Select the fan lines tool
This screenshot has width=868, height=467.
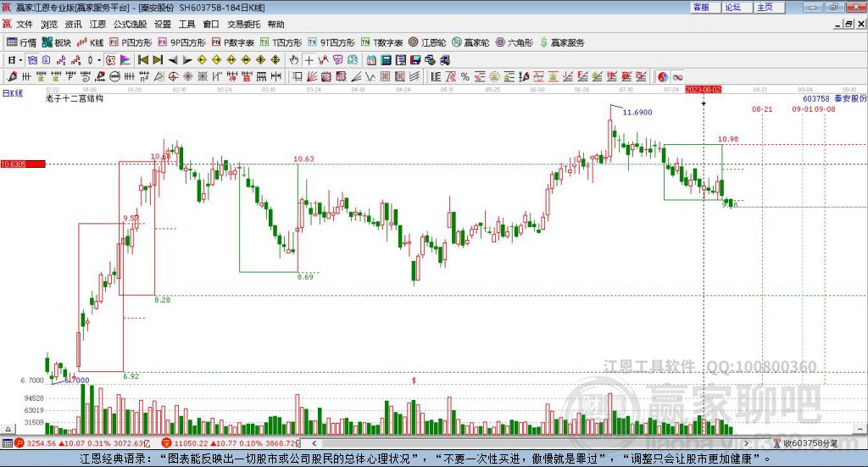click(311, 77)
